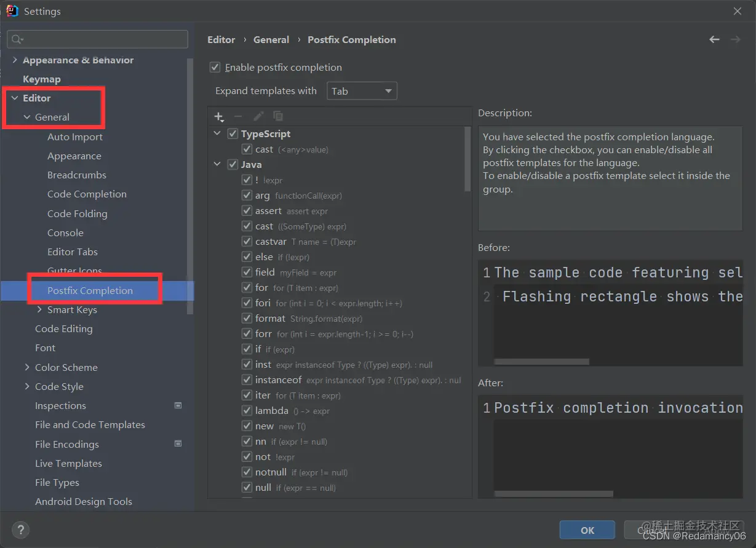Disable the assert template checkbox
Screen dimensions: 756x548
pos(247,210)
